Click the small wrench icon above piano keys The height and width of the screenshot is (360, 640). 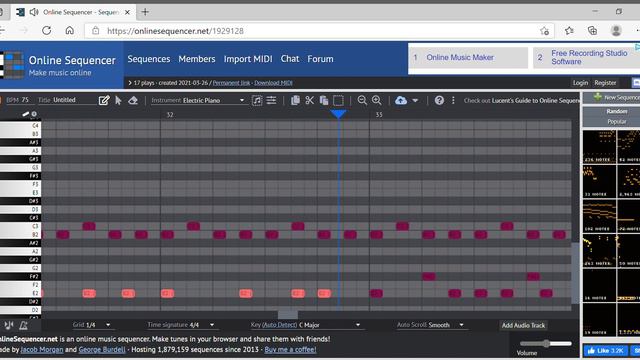(26, 114)
